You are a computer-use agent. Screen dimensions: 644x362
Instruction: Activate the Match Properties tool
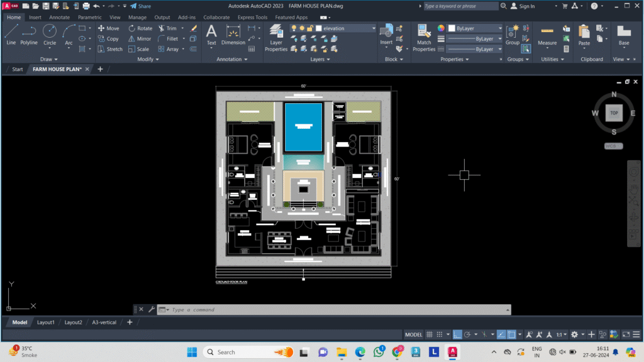click(424, 38)
